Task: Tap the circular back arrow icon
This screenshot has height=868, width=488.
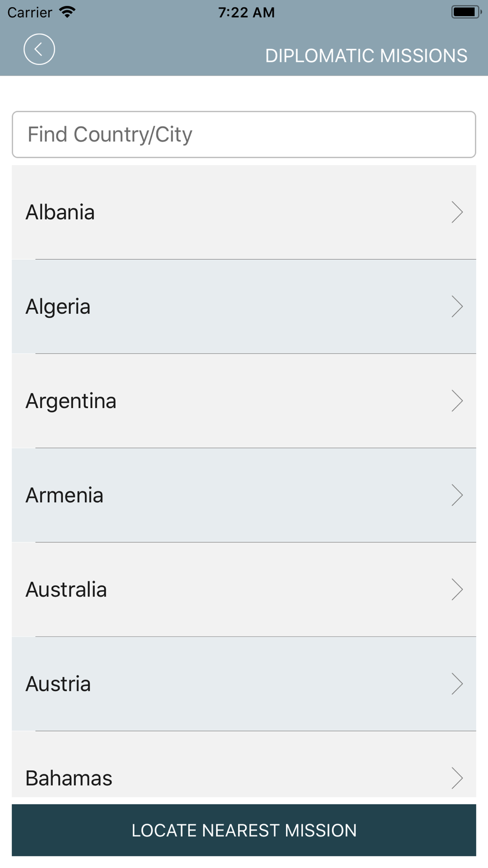Action: click(39, 49)
